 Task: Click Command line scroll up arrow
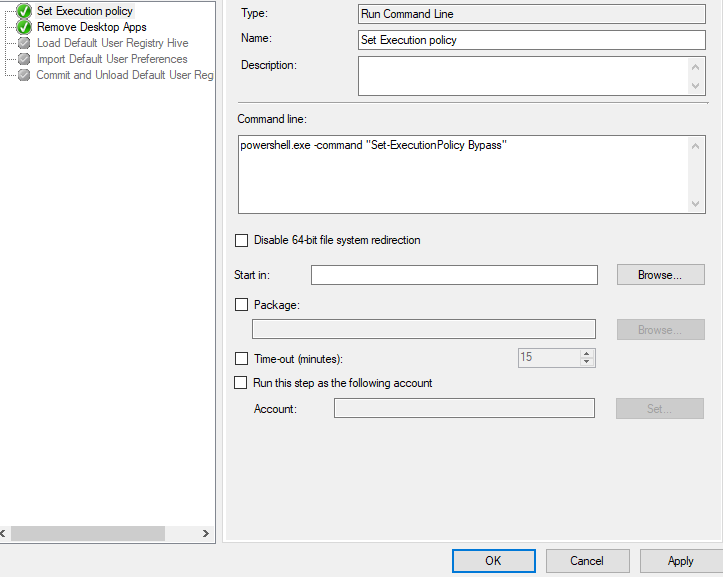click(696, 146)
